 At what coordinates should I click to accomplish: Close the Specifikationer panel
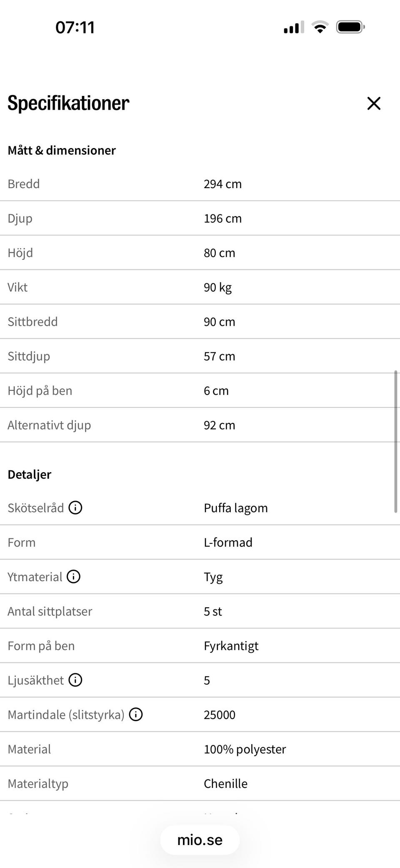(x=374, y=103)
